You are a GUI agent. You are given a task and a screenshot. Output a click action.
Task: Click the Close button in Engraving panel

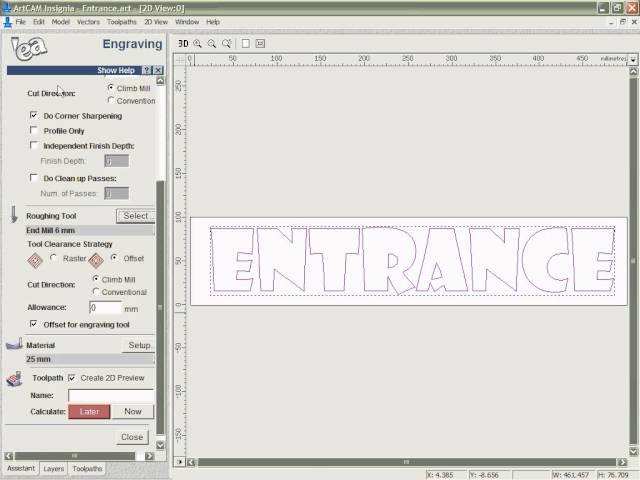132,437
